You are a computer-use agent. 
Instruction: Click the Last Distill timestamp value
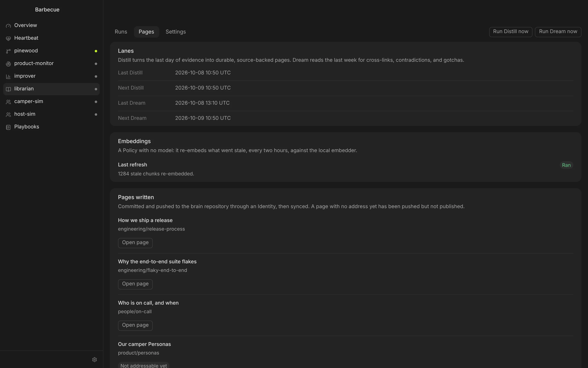203,73
